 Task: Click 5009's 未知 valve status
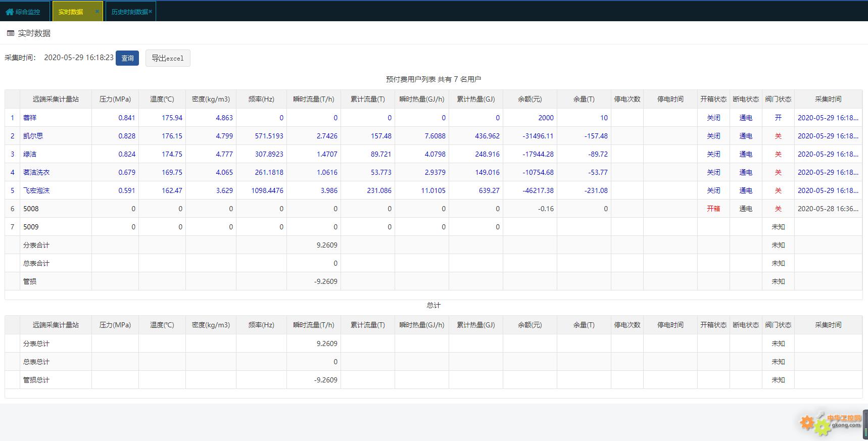point(778,227)
